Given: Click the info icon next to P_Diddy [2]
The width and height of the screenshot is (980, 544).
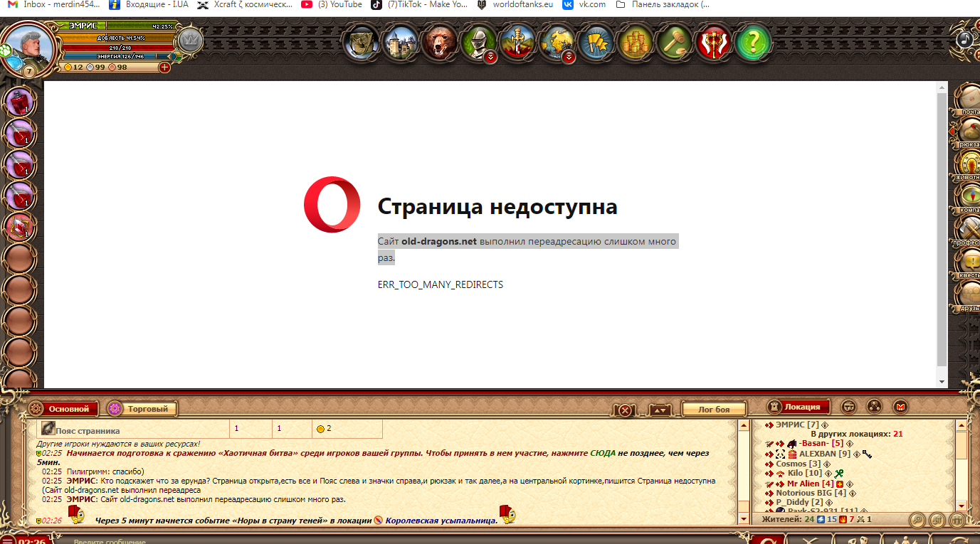Looking at the screenshot, I should coord(830,503).
